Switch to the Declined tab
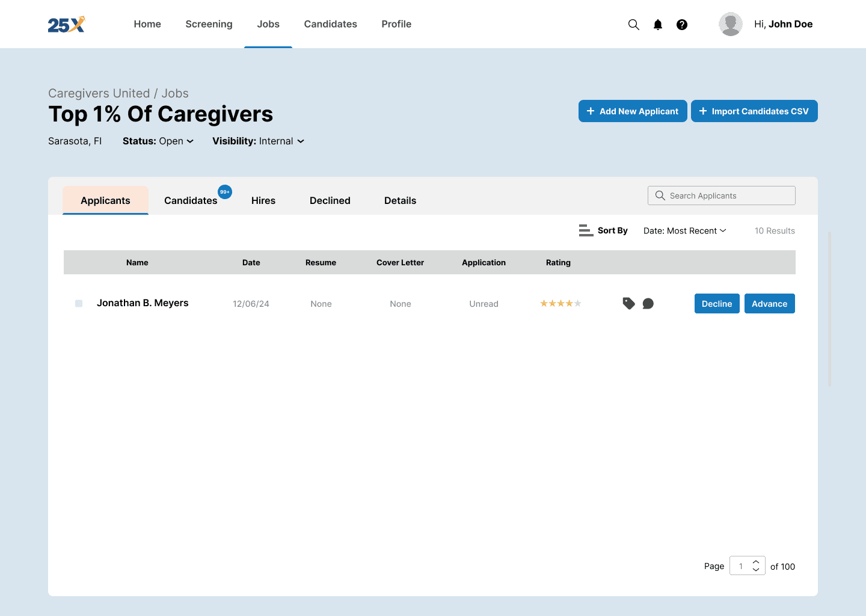Image resolution: width=866 pixels, height=616 pixels. tap(330, 200)
